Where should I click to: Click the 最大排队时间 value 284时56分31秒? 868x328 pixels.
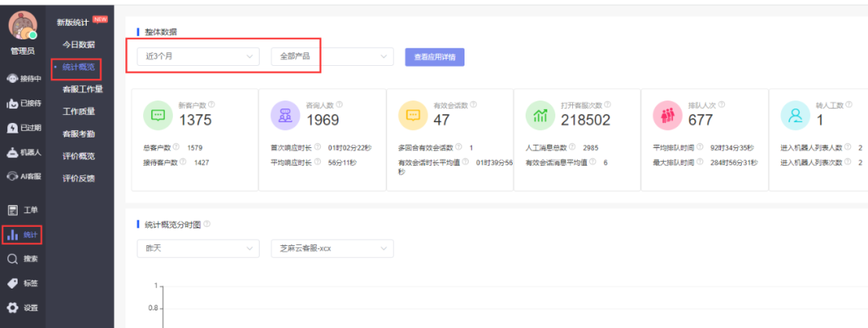(x=733, y=162)
